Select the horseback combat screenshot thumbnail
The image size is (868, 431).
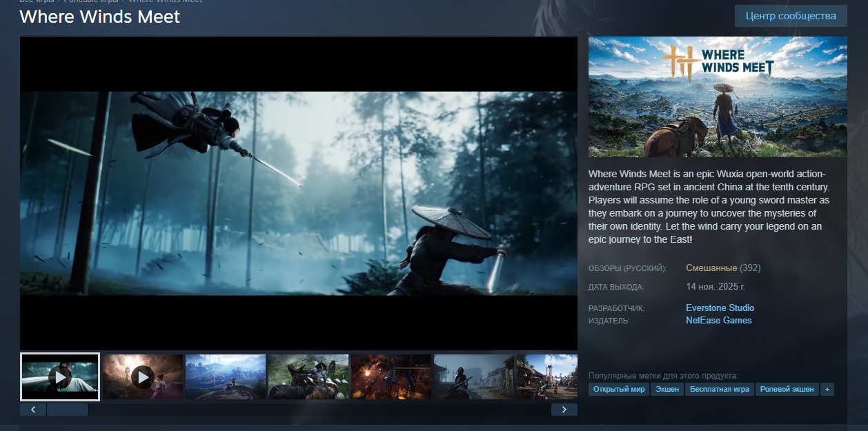tap(308, 377)
